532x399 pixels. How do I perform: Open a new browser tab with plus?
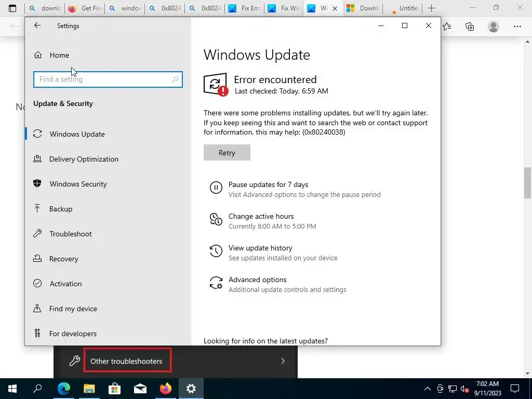point(431,8)
